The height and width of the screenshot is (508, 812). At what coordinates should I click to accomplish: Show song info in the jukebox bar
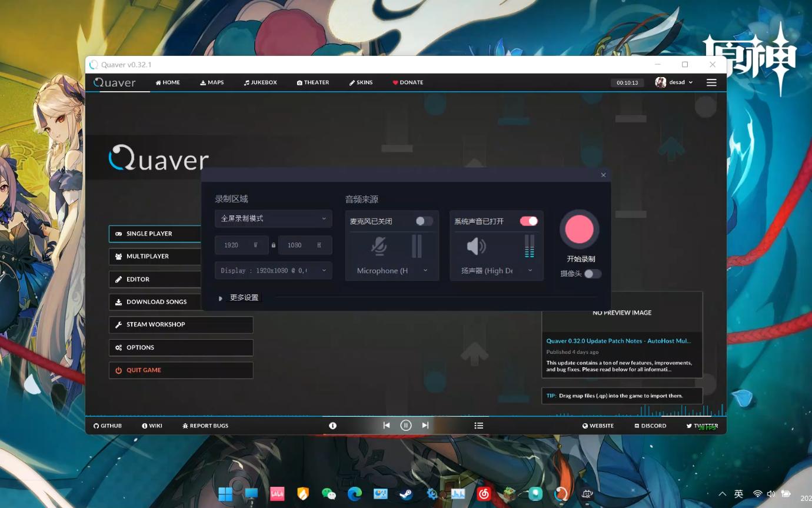(332, 426)
